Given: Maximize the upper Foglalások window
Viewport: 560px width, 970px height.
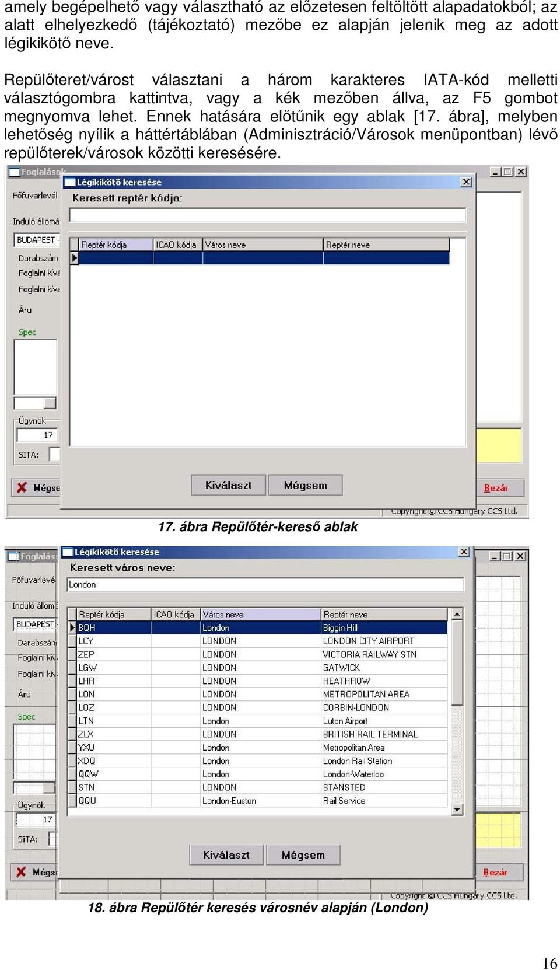Looking at the screenshot, I should click(x=508, y=172).
